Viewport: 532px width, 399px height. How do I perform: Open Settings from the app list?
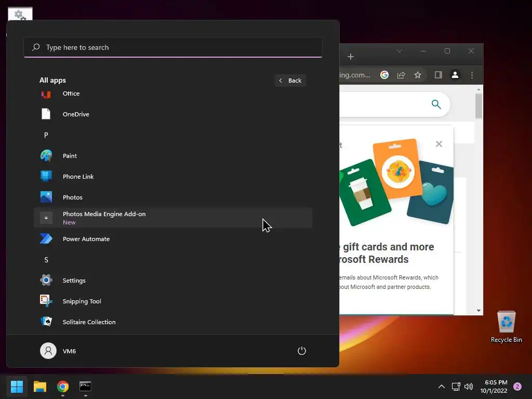pyautogui.click(x=172, y=280)
